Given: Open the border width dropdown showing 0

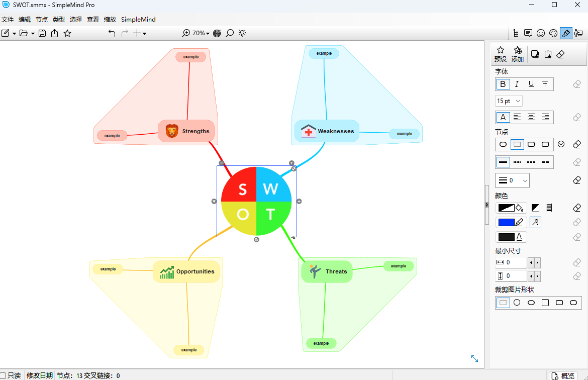Looking at the screenshot, I should (512, 180).
